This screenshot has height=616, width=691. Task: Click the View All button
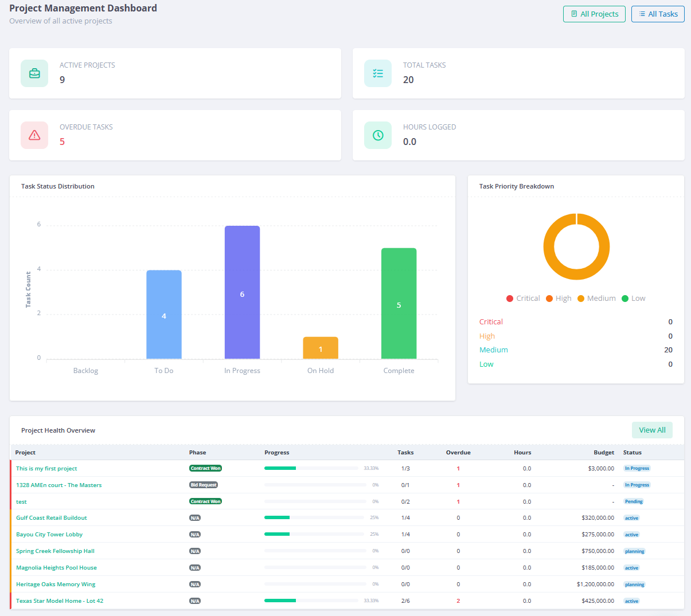(652, 430)
